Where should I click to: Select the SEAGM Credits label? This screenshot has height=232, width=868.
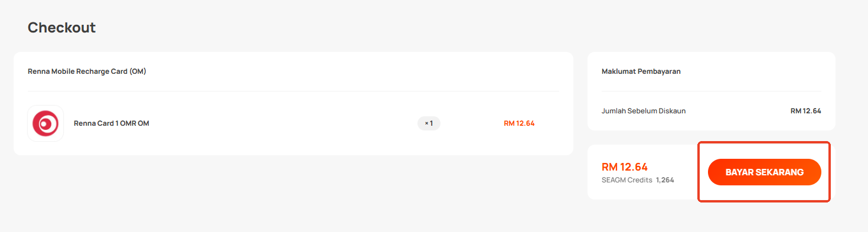click(x=626, y=180)
